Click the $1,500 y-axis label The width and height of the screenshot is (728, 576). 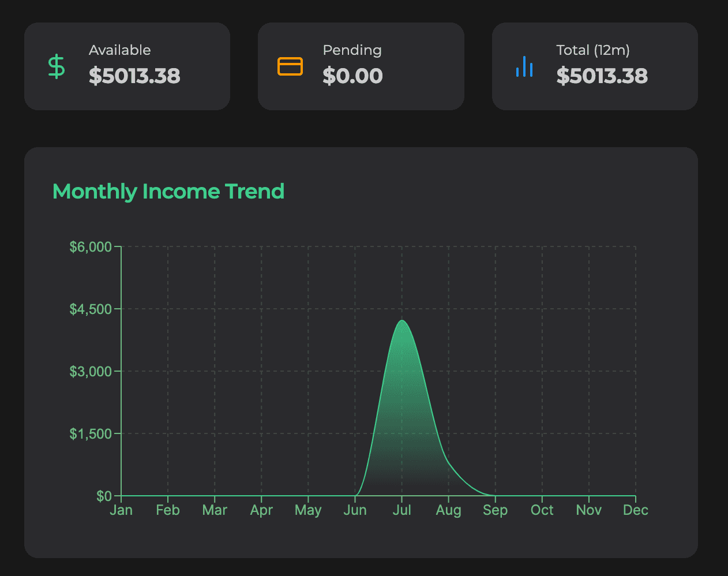tap(91, 434)
